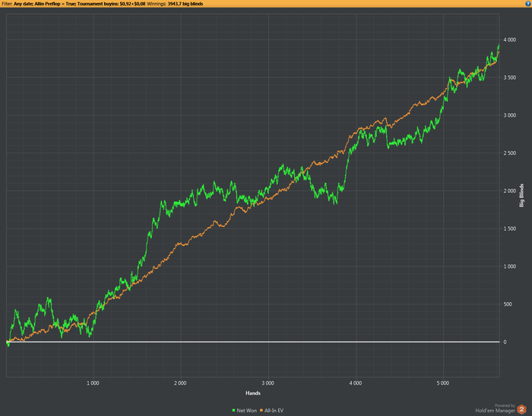Toggle the orange All-In EV legend marker

tap(261, 410)
